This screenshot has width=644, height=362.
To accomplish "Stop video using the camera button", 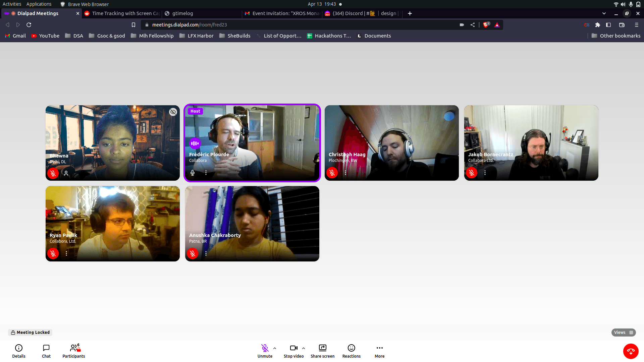I will 294,351.
